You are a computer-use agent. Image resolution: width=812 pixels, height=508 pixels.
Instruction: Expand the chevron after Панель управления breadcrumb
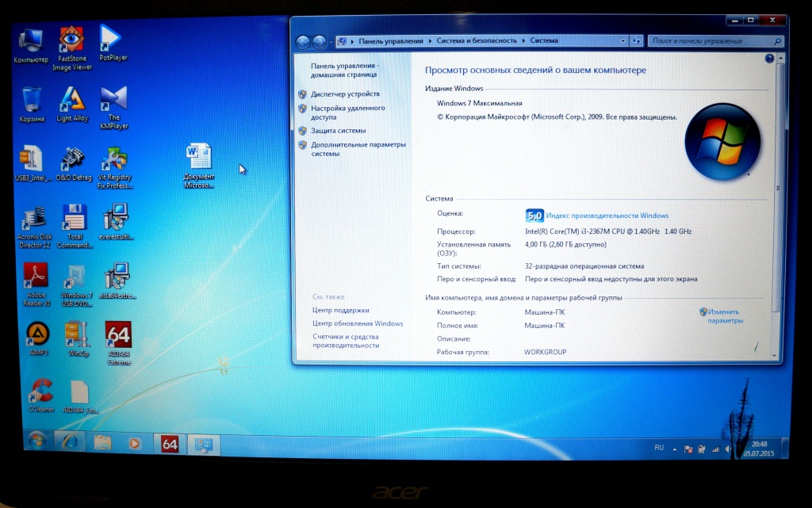(x=430, y=41)
